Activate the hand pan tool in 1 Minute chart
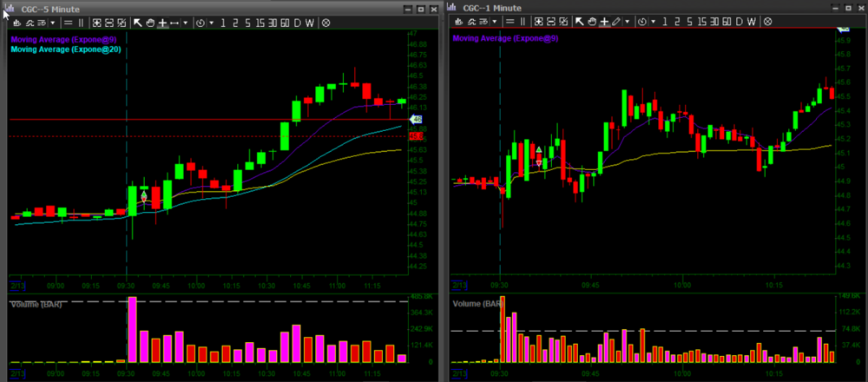 click(x=591, y=22)
